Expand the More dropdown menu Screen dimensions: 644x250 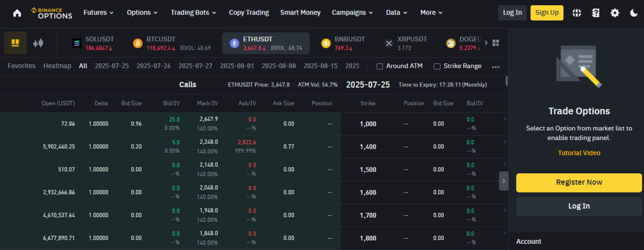coord(431,12)
